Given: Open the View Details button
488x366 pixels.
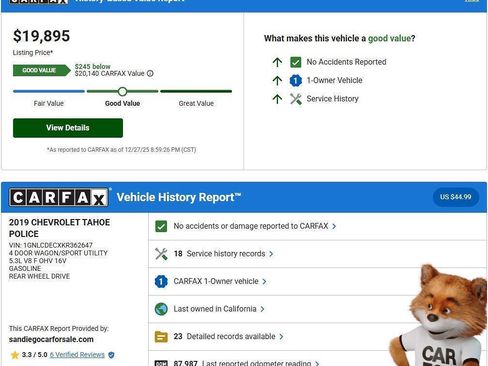Looking at the screenshot, I should pyautogui.click(x=68, y=128).
